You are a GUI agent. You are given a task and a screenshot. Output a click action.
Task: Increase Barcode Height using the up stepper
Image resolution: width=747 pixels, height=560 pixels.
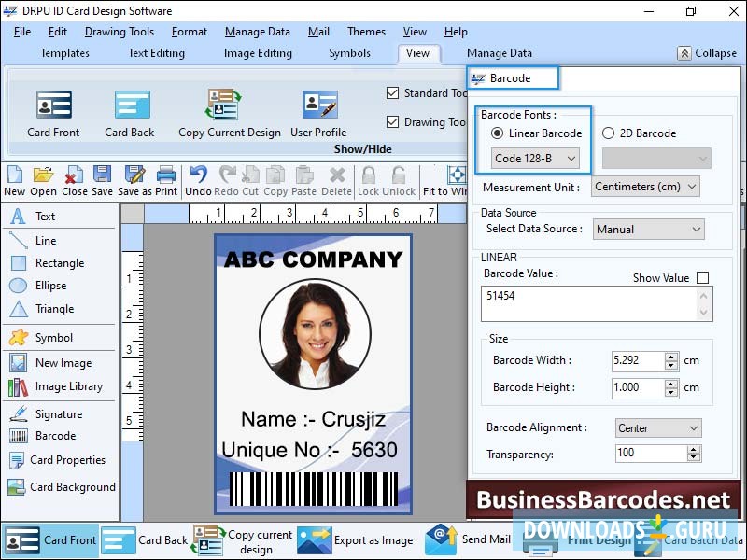coord(672,384)
